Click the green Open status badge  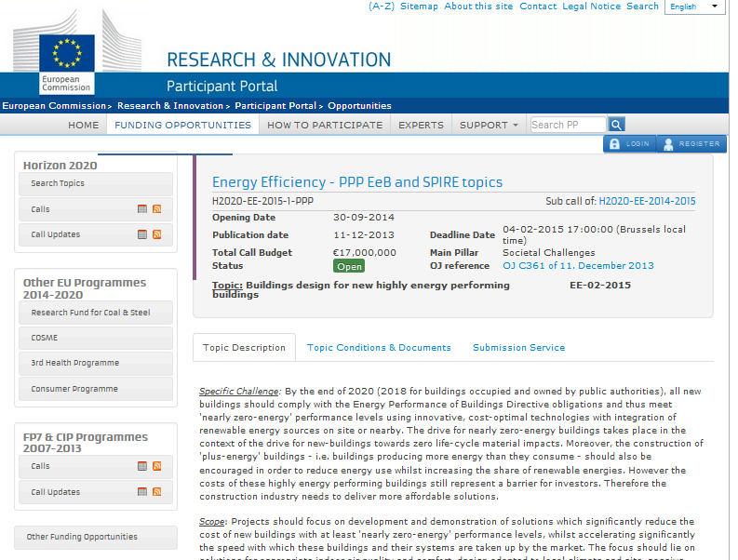click(349, 266)
